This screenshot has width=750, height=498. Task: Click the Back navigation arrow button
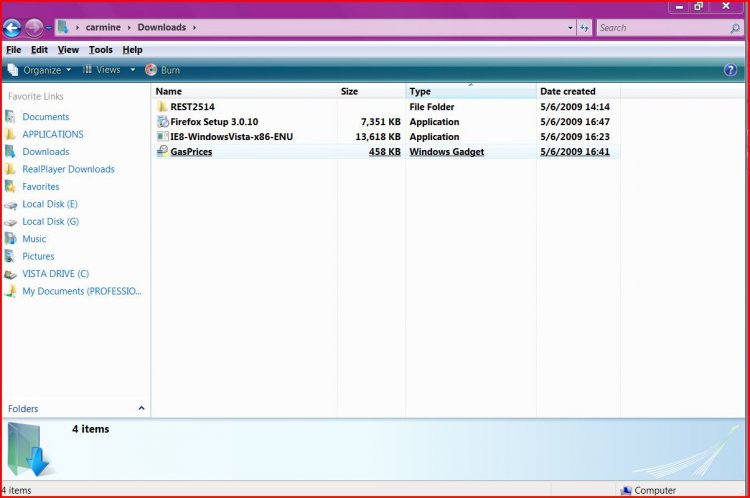coord(14,28)
